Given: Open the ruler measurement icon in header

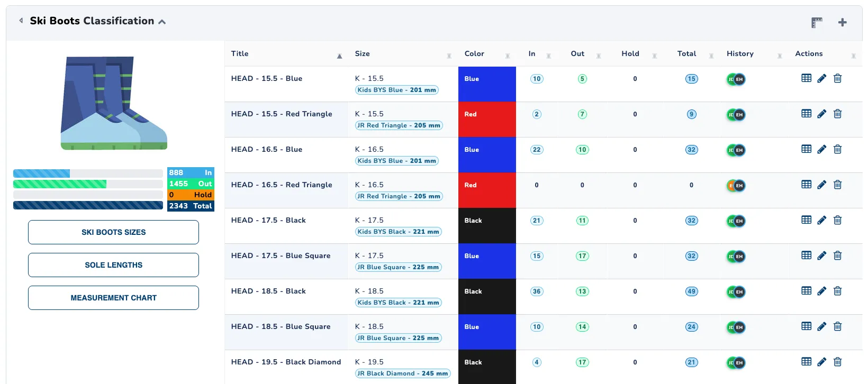Looking at the screenshot, I should 817,23.
